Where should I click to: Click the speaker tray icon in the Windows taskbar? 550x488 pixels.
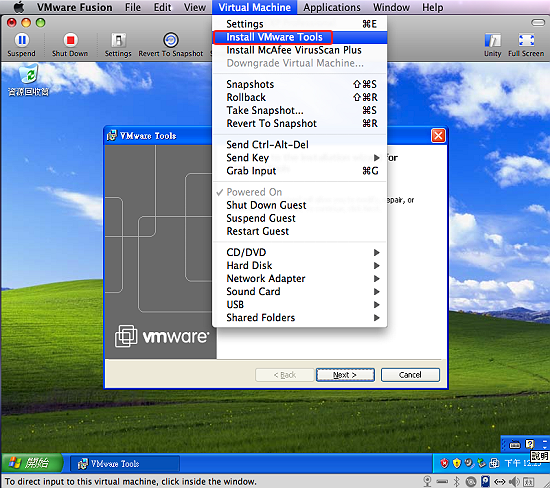[469, 463]
